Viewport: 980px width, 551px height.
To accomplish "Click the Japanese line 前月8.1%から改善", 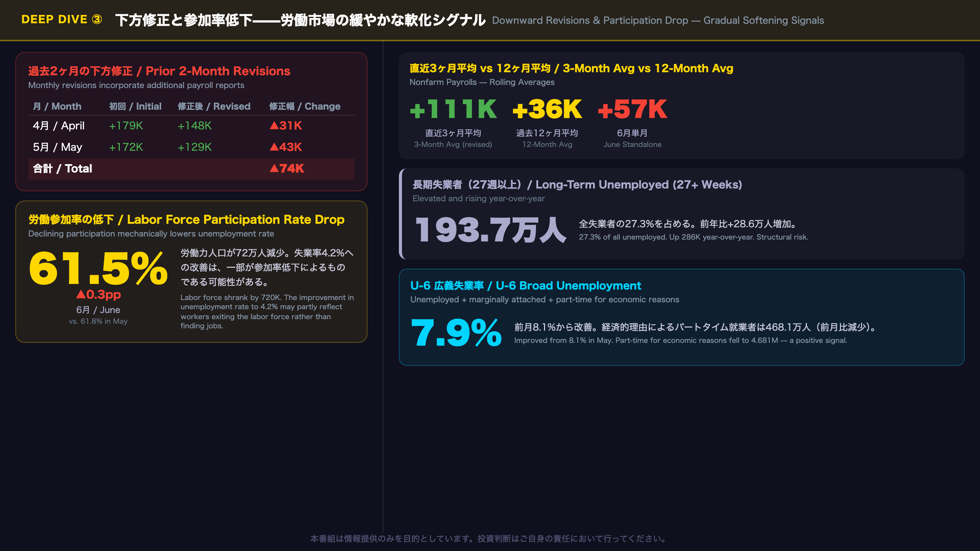I will point(696,327).
